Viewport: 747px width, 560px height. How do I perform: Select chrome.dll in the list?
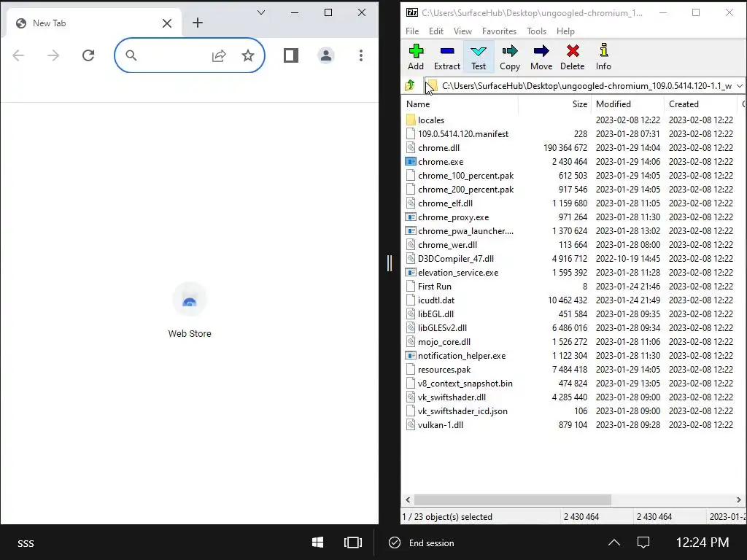point(438,147)
